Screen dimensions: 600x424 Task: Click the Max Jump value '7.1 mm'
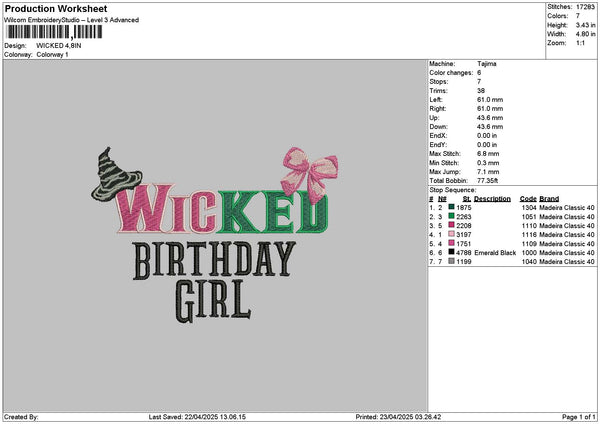point(488,172)
